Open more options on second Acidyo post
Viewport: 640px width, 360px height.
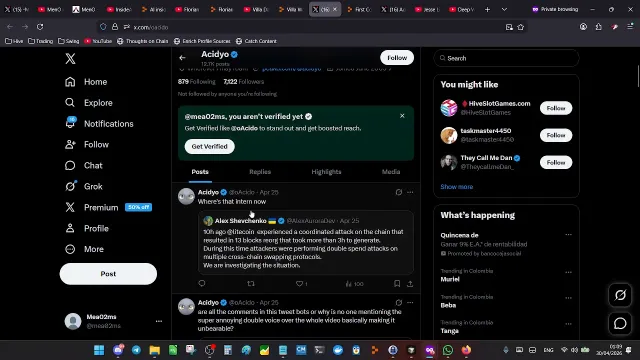pyautogui.click(x=410, y=302)
